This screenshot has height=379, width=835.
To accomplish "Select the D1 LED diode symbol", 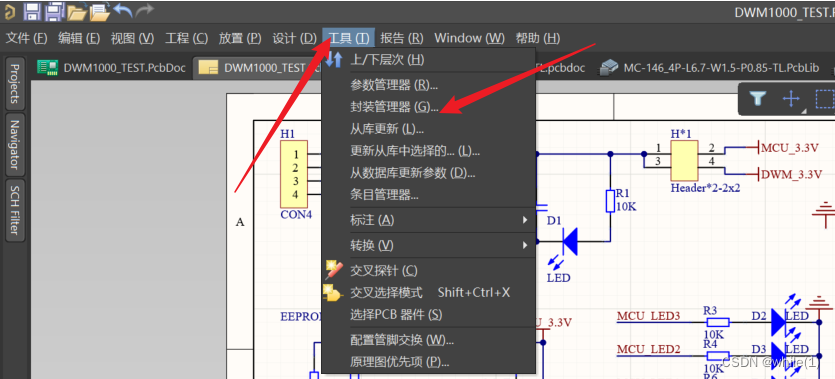I will (570, 241).
